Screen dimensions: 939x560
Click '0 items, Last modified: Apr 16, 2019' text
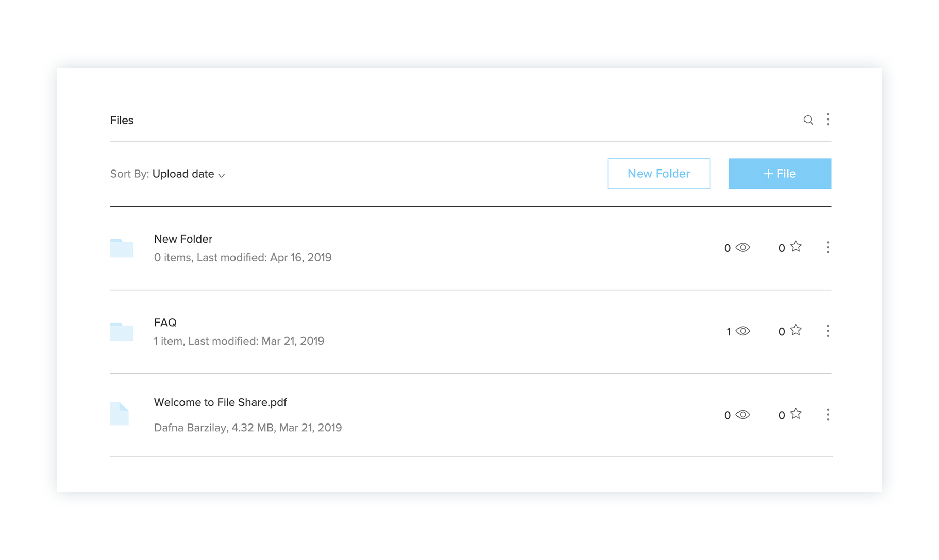point(243,258)
